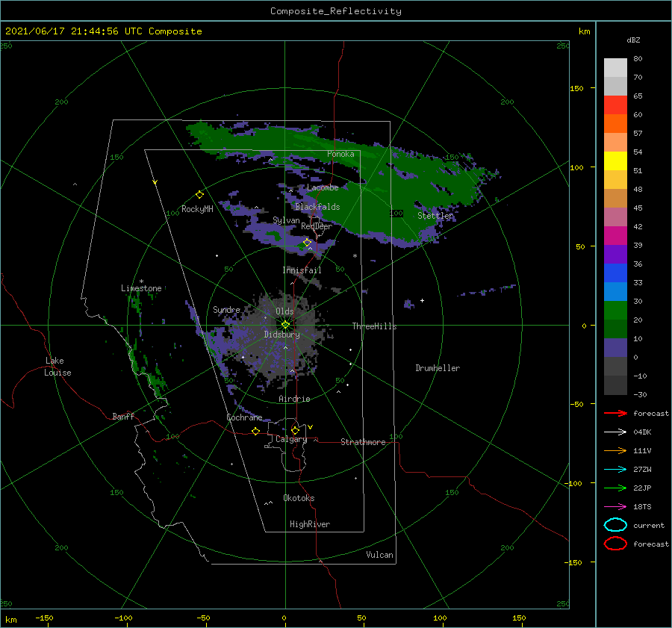
Task: Click the Sundre town label
Action: pyautogui.click(x=226, y=309)
